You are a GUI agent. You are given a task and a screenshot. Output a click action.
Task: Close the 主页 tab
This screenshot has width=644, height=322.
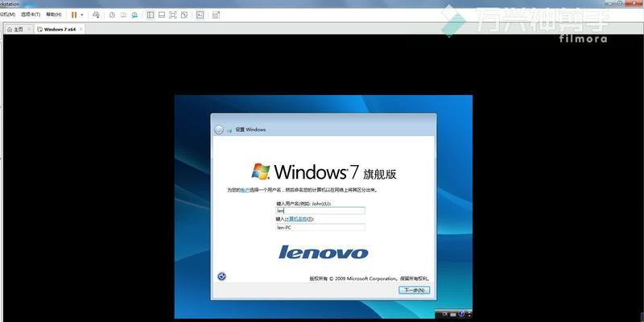[x=29, y=29]
